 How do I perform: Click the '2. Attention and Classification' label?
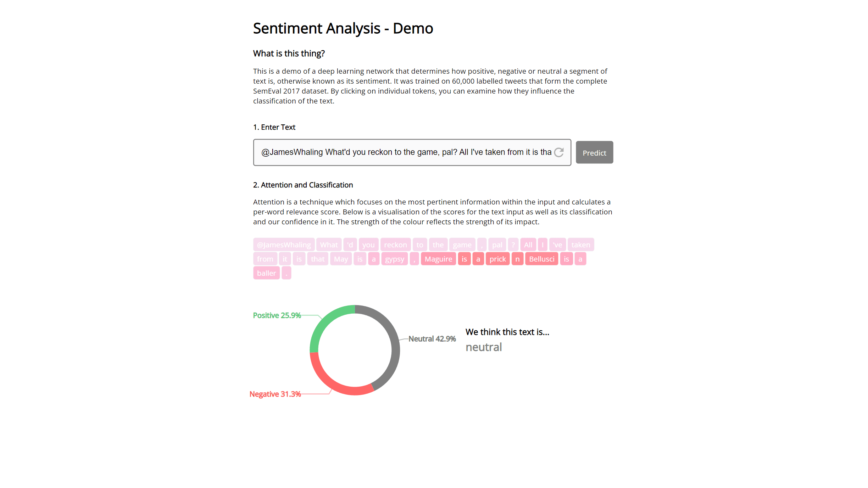click(x=303, y=185)
